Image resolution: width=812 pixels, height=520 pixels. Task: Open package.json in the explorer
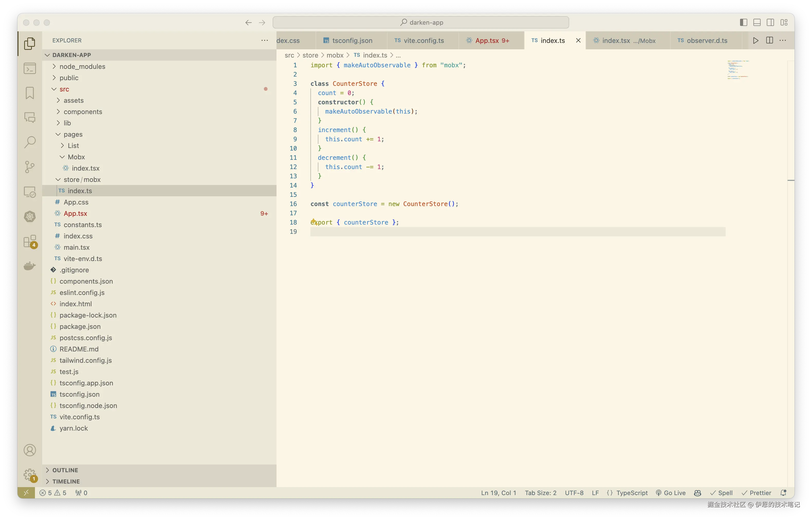(x=159, y=326)
